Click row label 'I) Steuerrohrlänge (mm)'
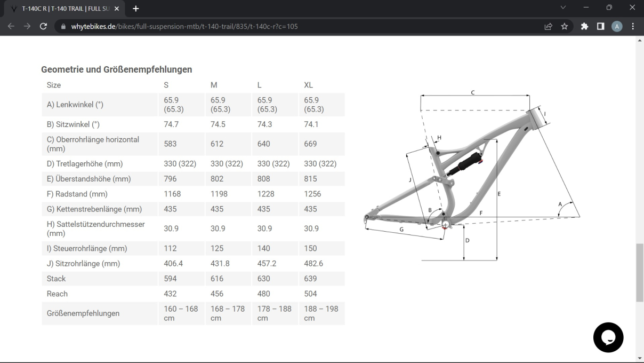 87,248
